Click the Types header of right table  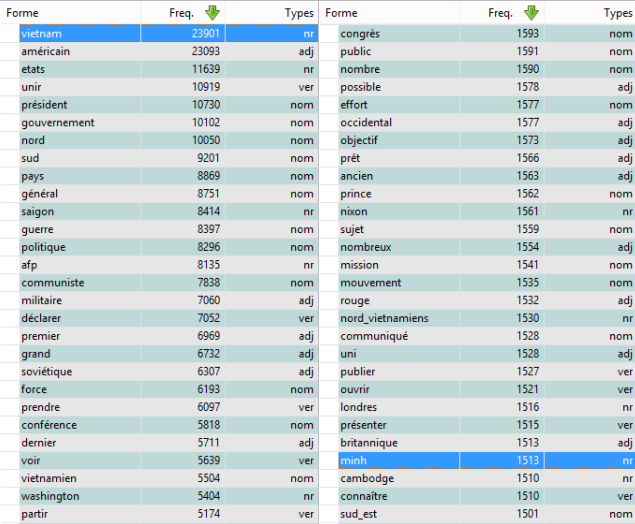(616, 13)
